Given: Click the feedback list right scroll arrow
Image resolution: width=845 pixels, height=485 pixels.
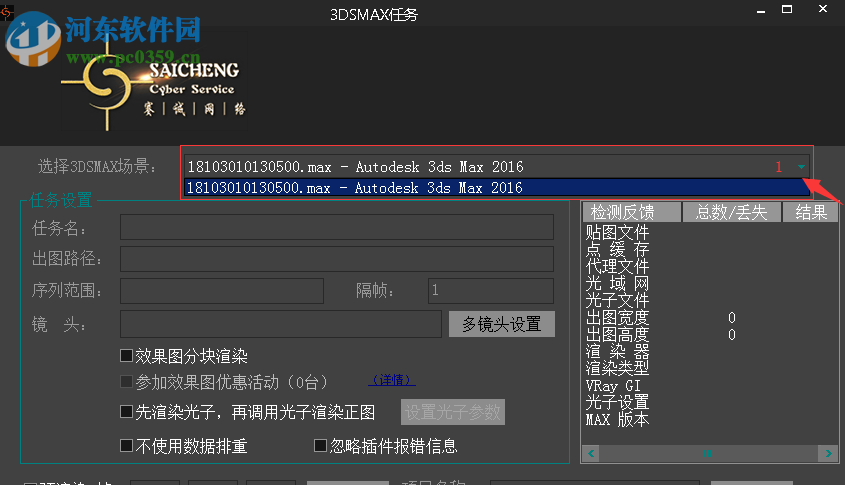Looking at the screenshot, I should [x=828, y=453].
